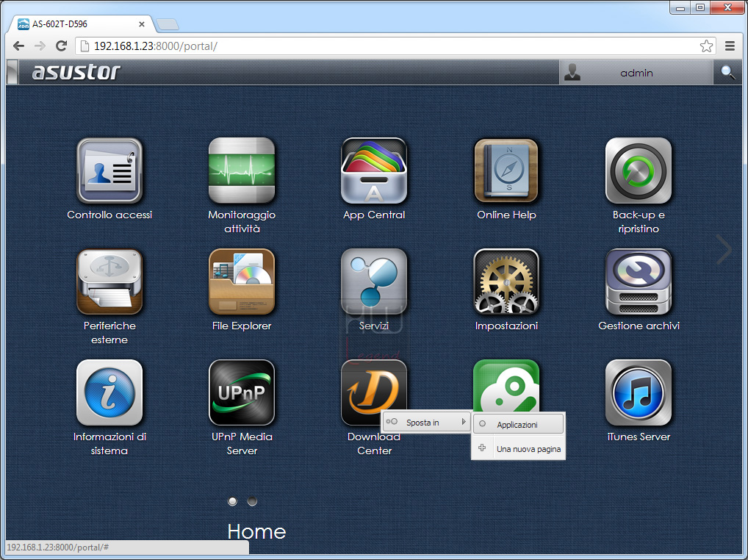Select the first page indicator dot
The width and height of the screenshot is (748, 560).
click(232, 501)
